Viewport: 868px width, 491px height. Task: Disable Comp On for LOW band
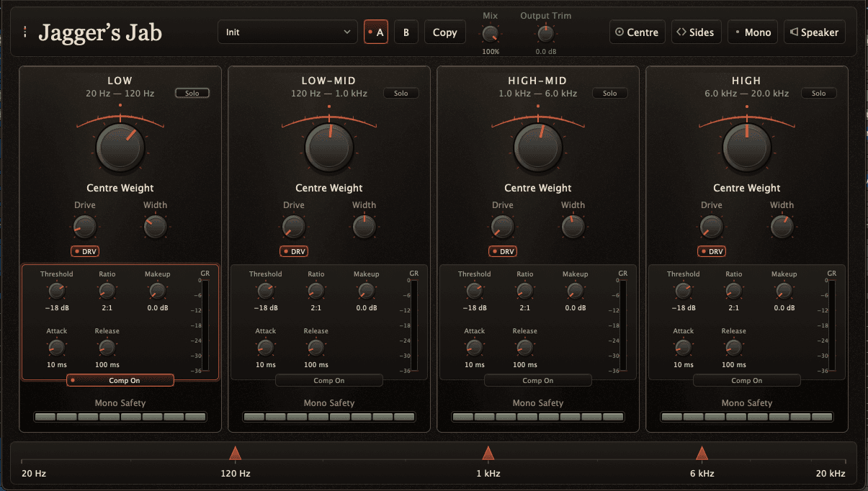coord(120,380)
